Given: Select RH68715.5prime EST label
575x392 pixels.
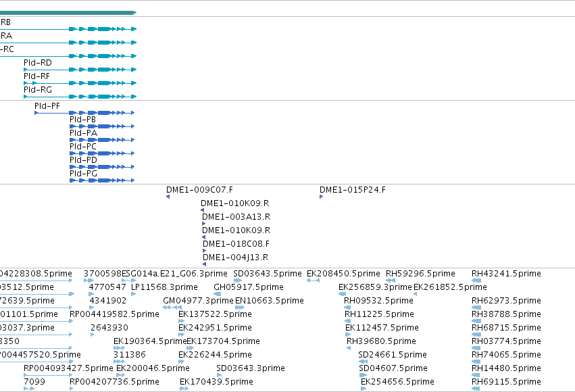Looking at the screenshot, I should pyautogui.click(x=507, y=328).
